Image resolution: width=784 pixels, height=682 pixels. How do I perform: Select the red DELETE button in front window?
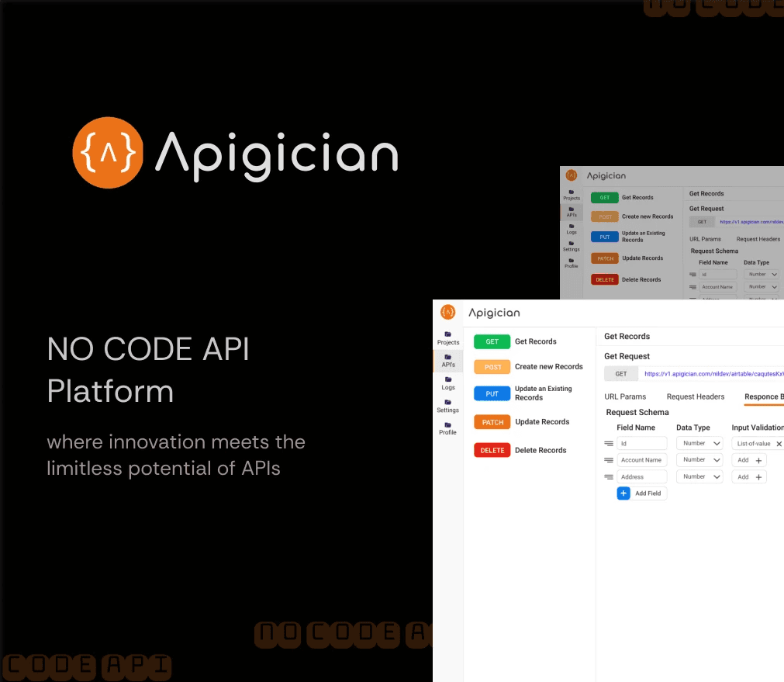(492, 450)
